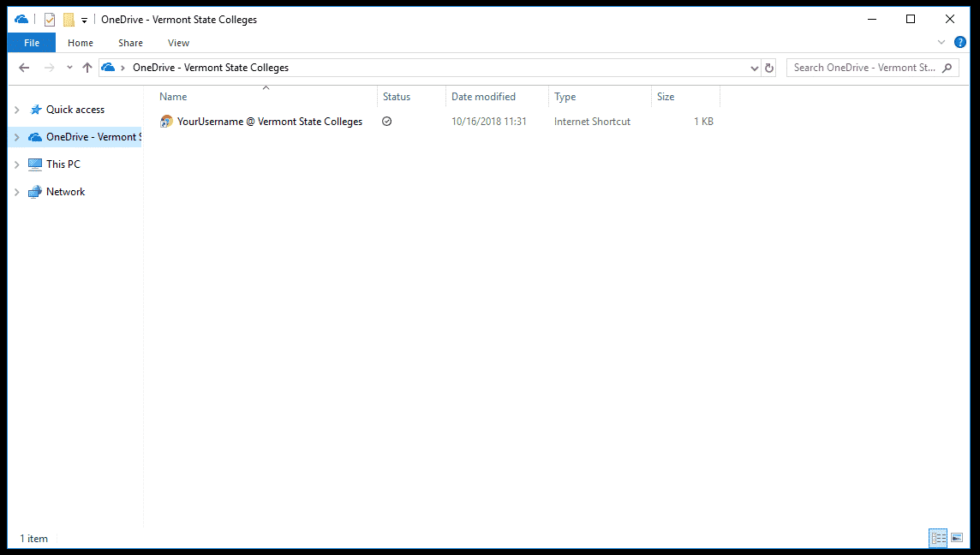Switch to the Home ribbon tab
This screenshot has height=555, width=980.
tap(80, 43)
